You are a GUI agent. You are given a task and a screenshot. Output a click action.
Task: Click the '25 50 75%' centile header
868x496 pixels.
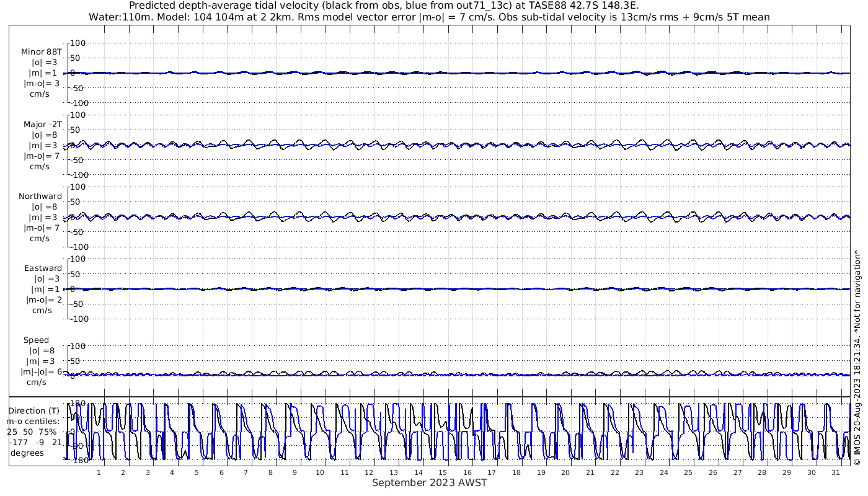pyautogui.click(x=32, y=432)
